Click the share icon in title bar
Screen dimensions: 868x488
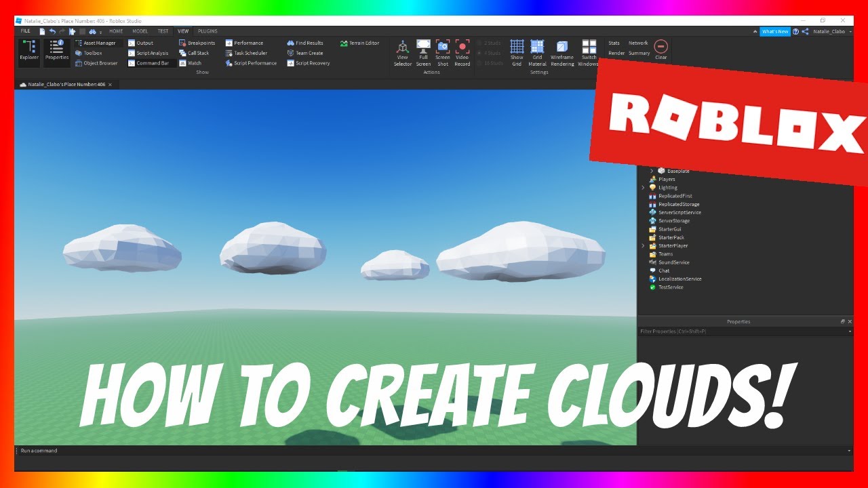806,31
